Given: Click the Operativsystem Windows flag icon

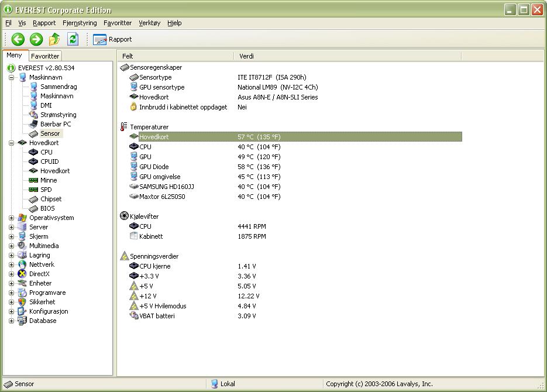Looking at the screenshot, I should [22, 218].
